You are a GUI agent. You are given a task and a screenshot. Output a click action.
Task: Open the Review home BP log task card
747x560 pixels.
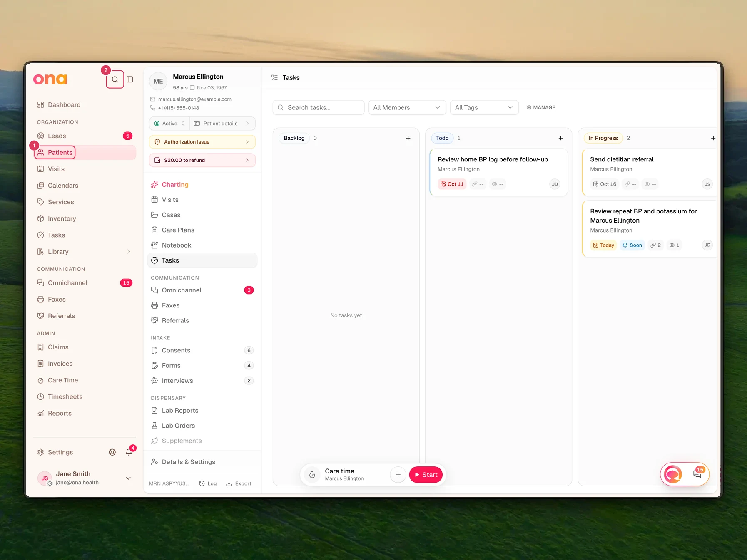tap(499, 172)
